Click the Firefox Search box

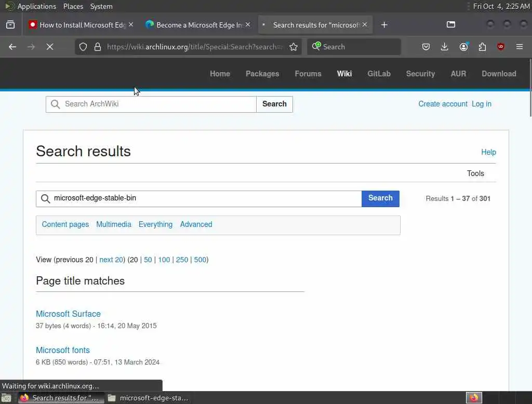[353, 47]
